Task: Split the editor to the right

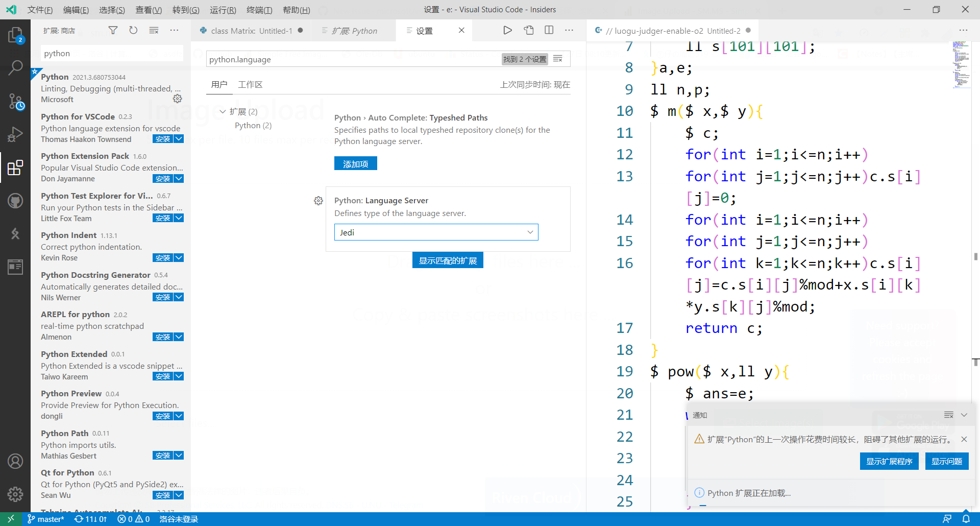Action: coord(549,31)
